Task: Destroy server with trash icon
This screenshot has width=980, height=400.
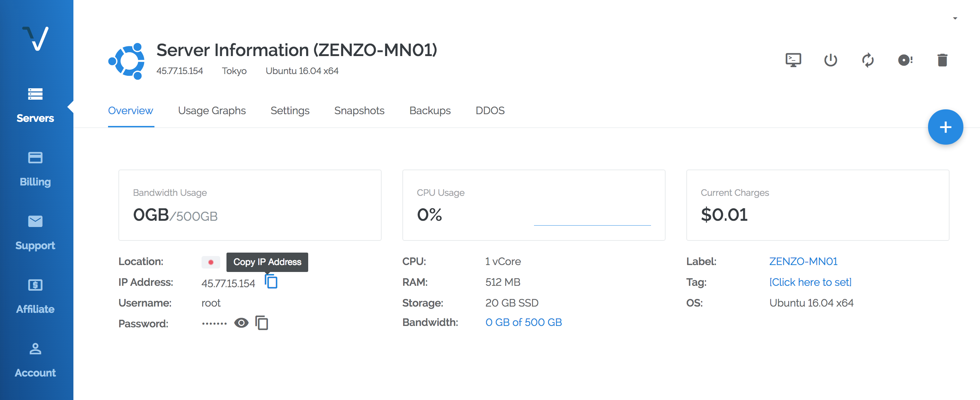Action: pos(942,60)
